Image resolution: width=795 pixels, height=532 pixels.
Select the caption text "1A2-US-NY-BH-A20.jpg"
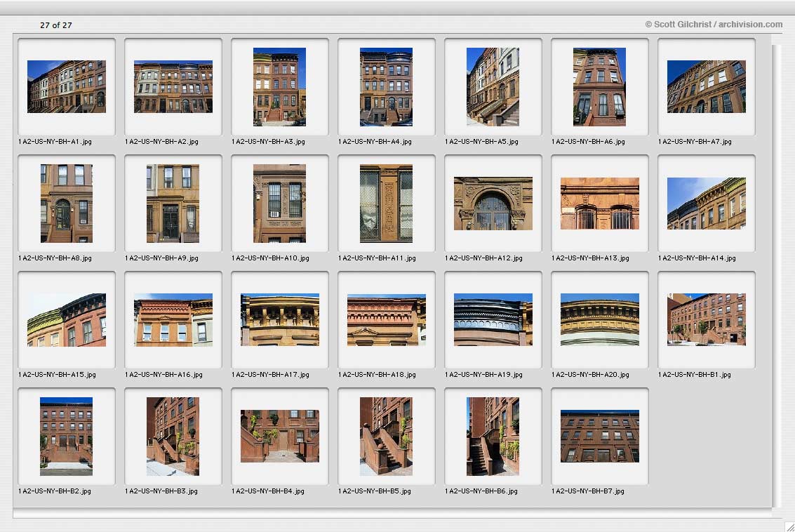[591, 375]
